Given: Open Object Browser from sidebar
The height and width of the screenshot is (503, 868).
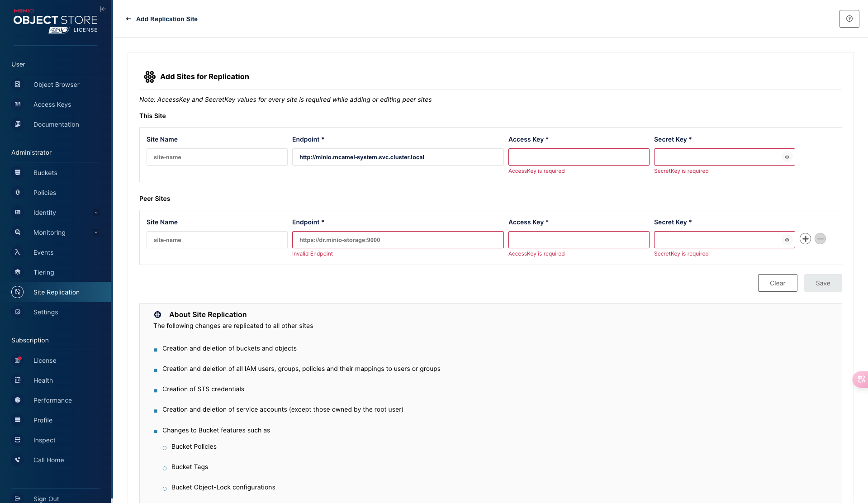Looking at the screenshot, I should pos(56,85).
